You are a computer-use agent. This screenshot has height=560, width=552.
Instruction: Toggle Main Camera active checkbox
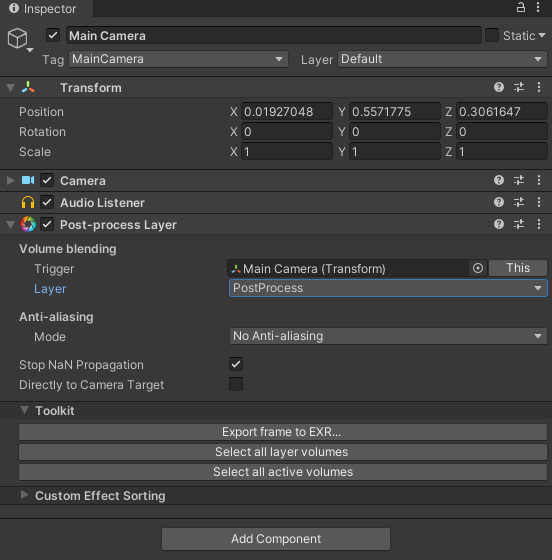(53, 35)
